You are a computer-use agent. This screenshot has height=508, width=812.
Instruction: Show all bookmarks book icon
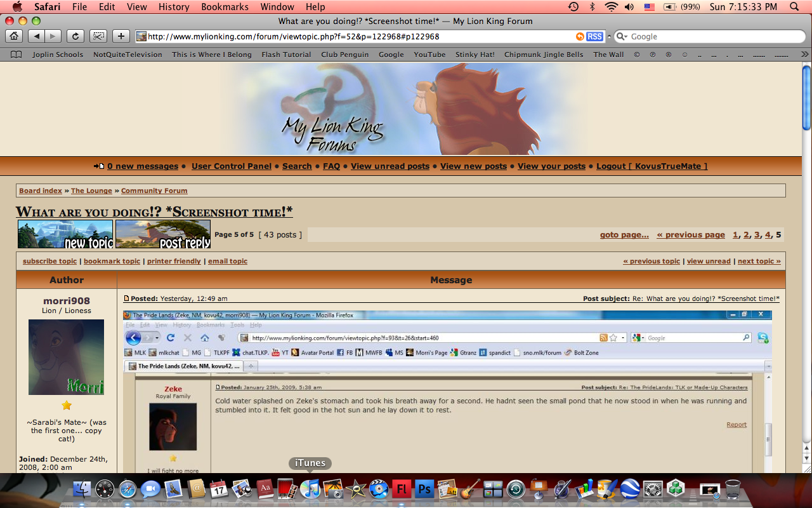point(16,55)
